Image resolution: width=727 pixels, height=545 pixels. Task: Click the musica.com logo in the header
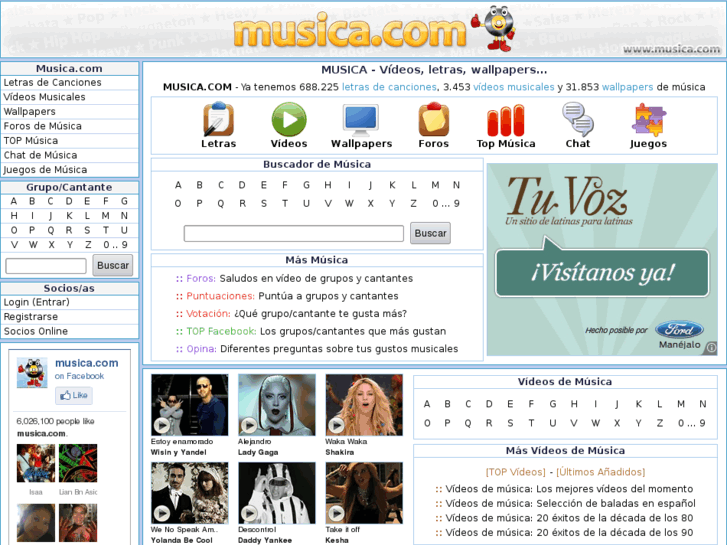(350, 32)
